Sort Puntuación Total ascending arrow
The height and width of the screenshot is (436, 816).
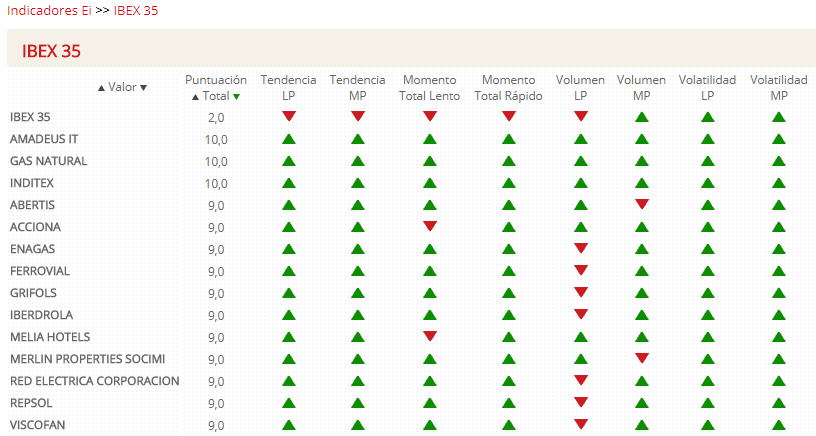[195, 97]
